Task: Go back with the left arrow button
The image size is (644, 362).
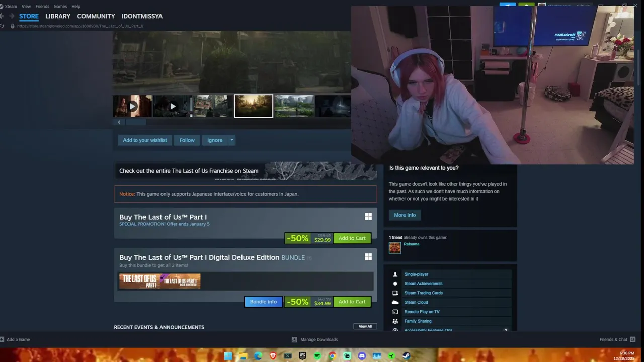Action: click(x=2, y=16)
